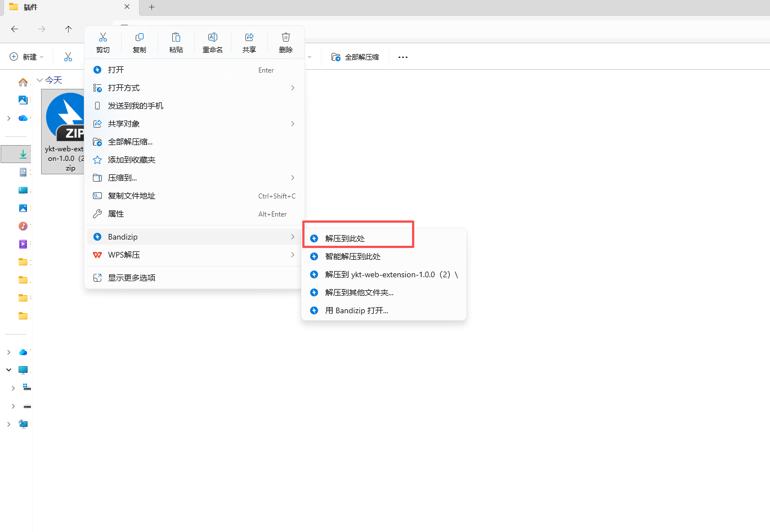Open the WPS解压 submenu
This screenshot has width=770, height=532.
(194, 255)
